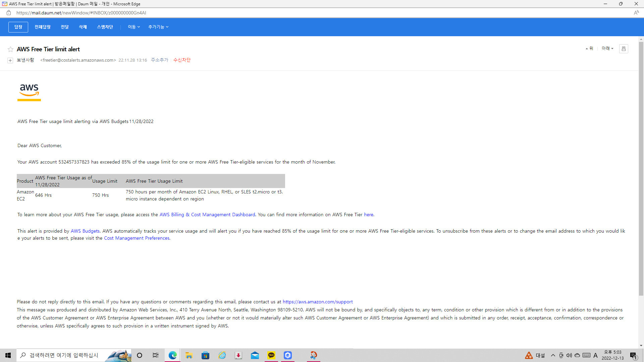Follow the 'here' Free Tier link
The image size is (644, 362).
pyautogui.click(x=369, y=215)
